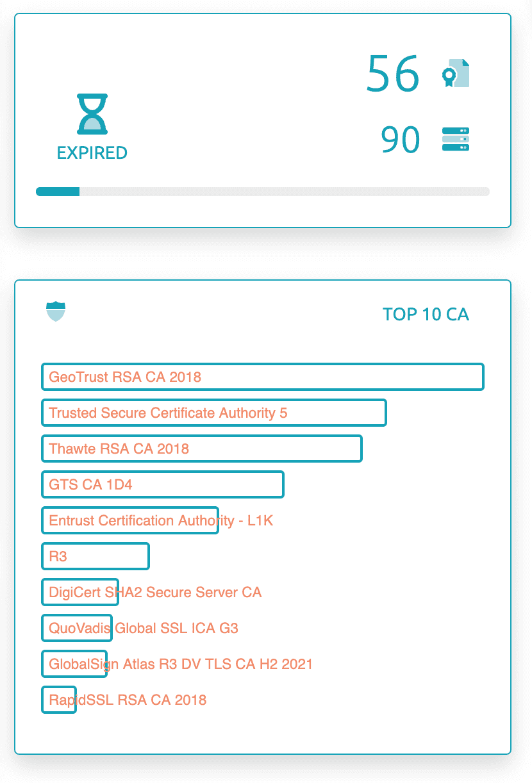Select the Thawte RSA CA 2018 bar
This screenshot has width=532, height=783.
tap(201, 449)
